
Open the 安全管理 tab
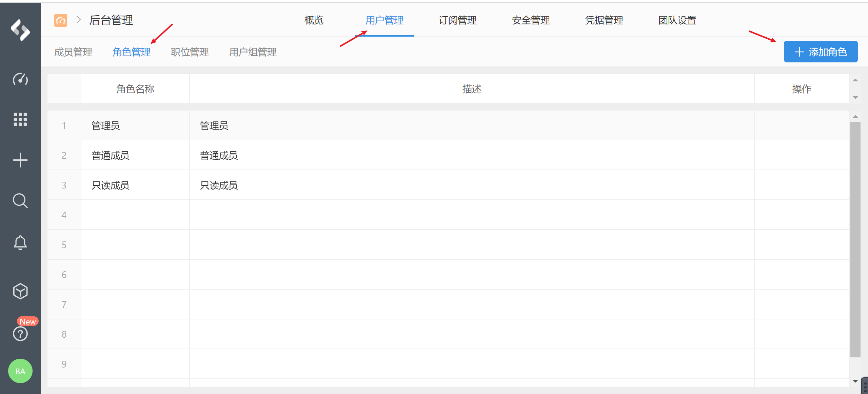(x=531, y=20)
